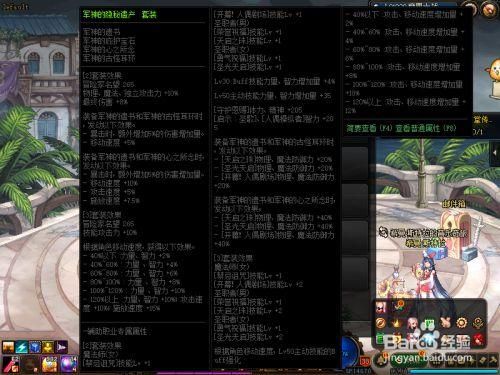Use the purple orb skill slot

(x=69, y=364)
